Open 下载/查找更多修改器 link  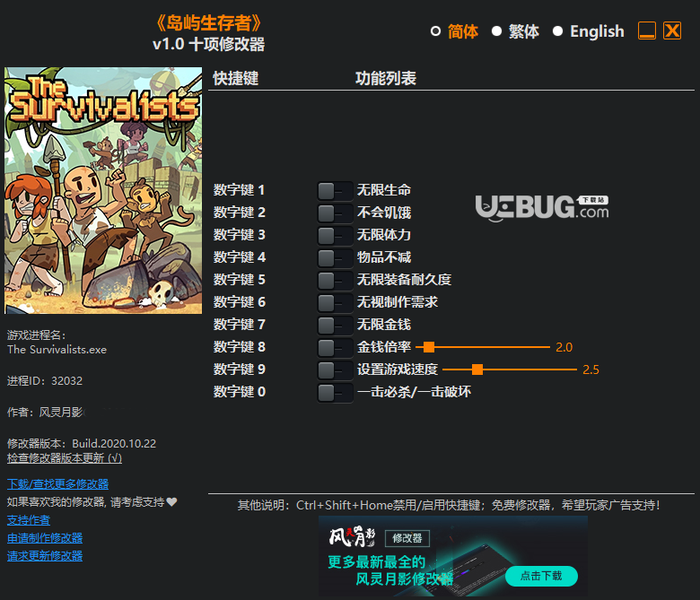(x=58, y=484)
